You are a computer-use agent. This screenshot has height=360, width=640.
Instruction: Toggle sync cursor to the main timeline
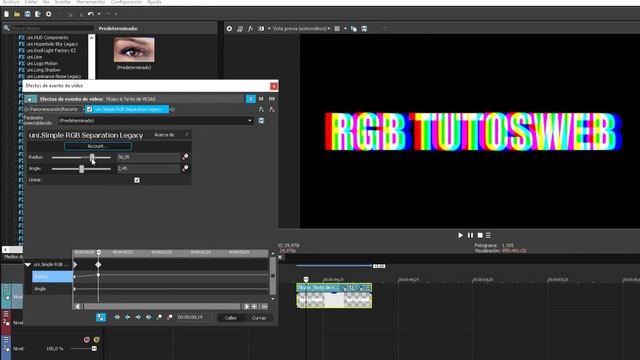(101, 317)
